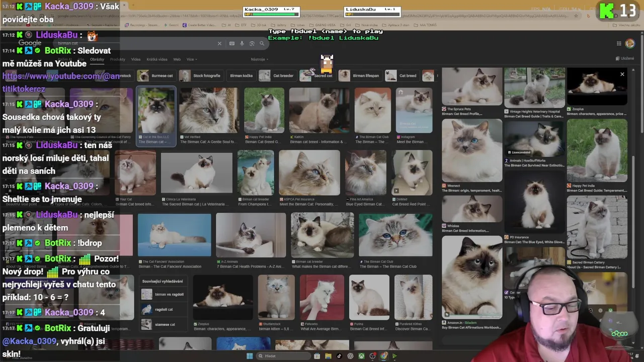The width and height of the screenshot is (644, 362).
Task: Open Windows Start menu
Action: pos(249,356)
